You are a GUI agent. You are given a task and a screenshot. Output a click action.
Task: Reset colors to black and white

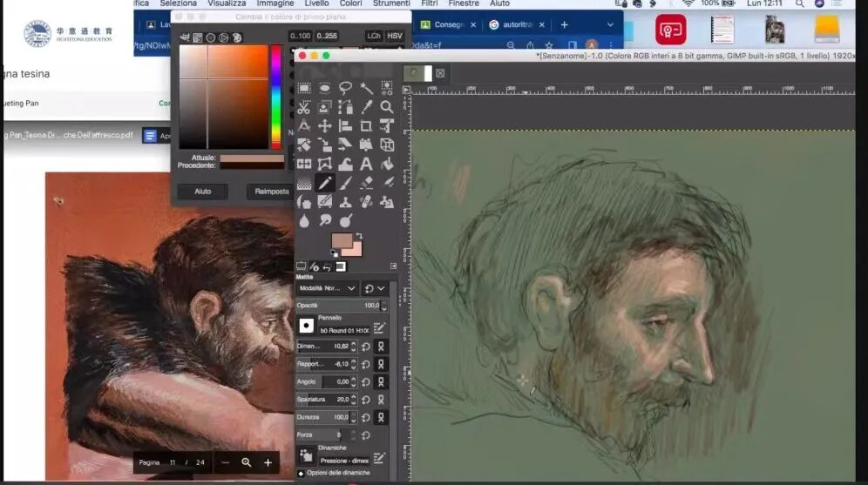point(335,254)
